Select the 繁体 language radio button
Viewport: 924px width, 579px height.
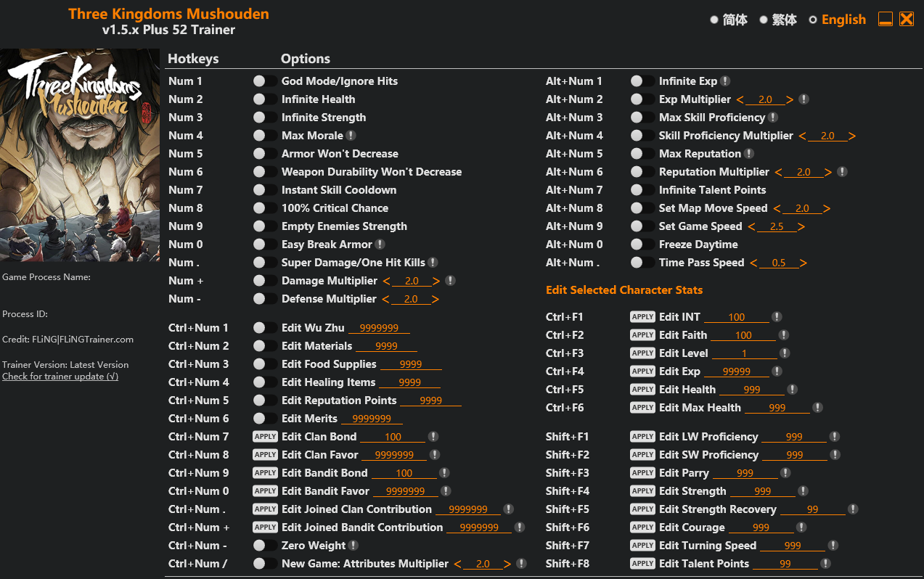coord(764,20)
